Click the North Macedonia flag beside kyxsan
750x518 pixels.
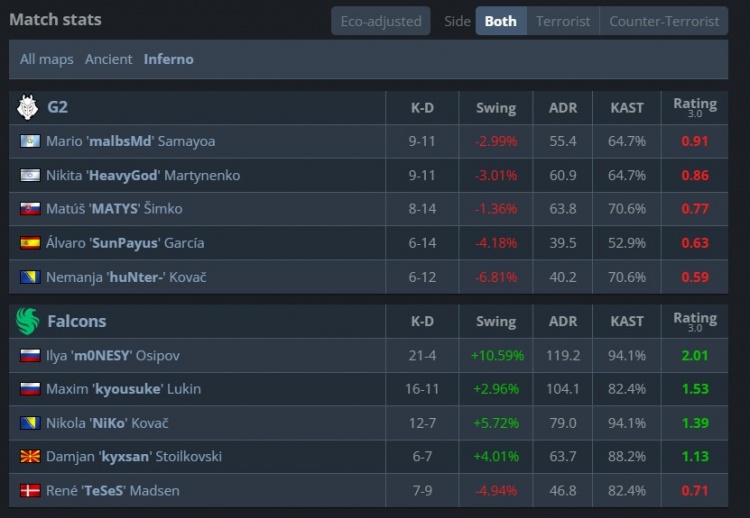pos(29,457)
